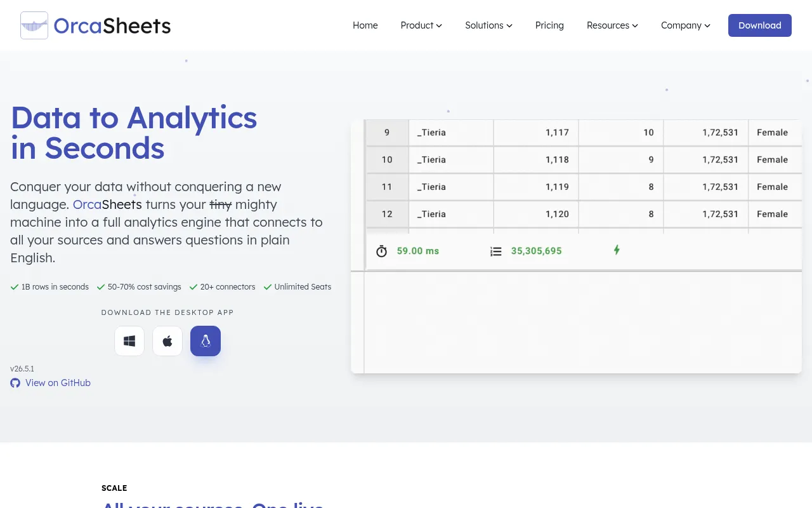Expand the Solutions dropdown menu

click(x=488, y=25)
